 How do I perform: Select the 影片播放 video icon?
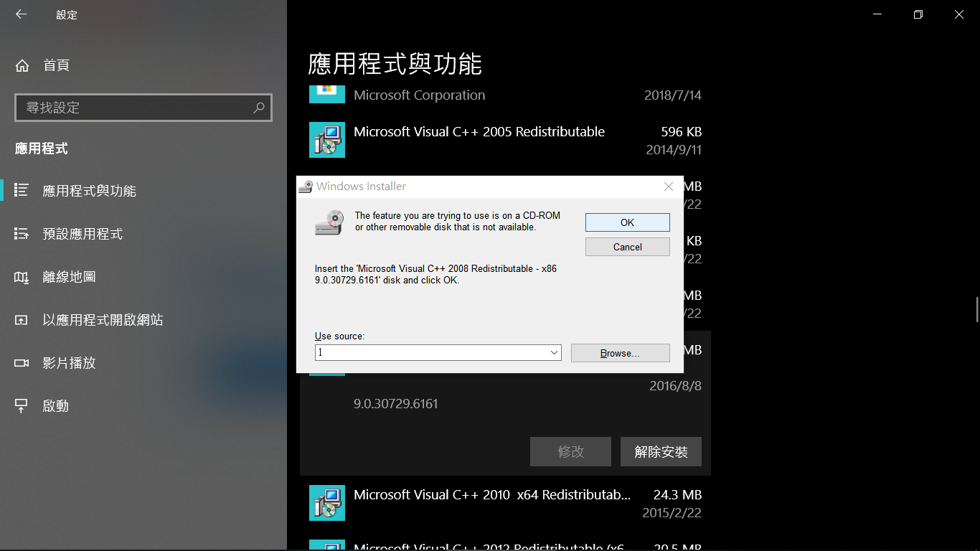coord(22,363)
